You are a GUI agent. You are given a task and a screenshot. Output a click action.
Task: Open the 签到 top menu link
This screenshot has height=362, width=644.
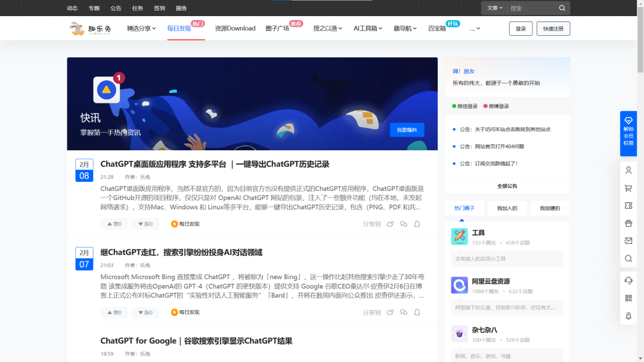tap(159, 8)
